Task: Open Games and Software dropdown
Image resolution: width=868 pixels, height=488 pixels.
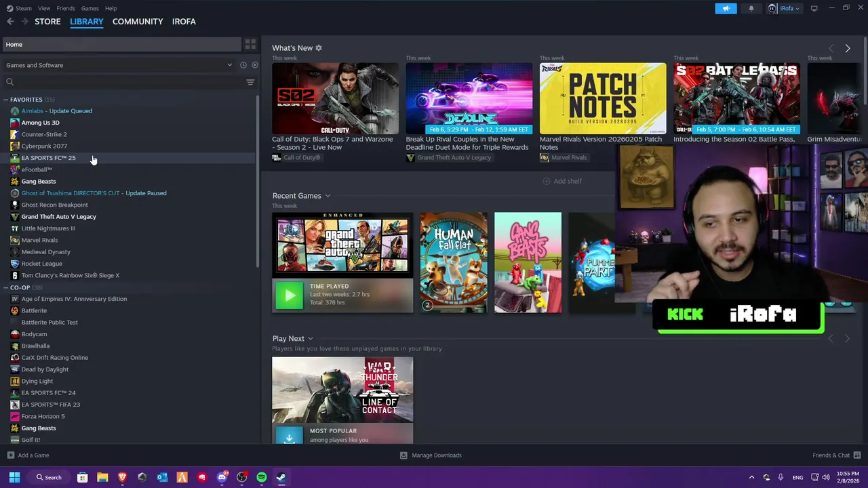Action: tap(119, 65)
